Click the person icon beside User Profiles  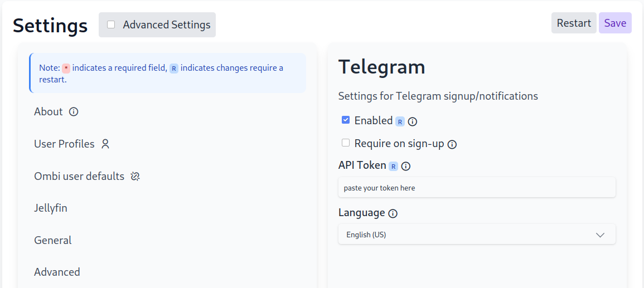(105, 144)
